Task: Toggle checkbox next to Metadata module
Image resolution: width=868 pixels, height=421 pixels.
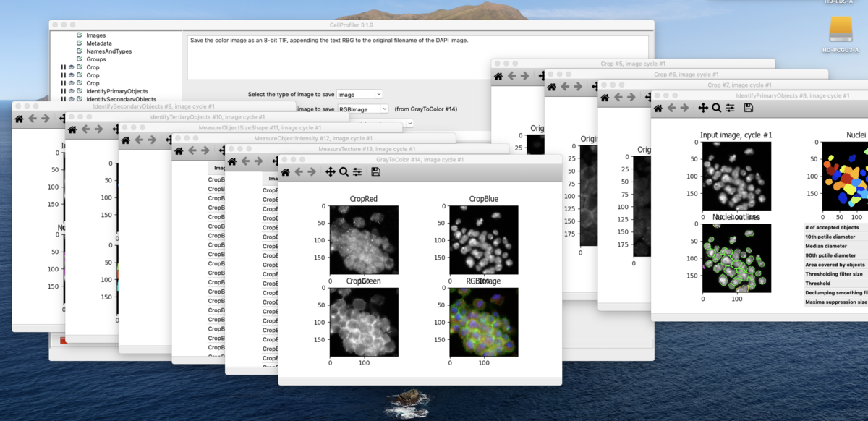Action: coord(79,43)
